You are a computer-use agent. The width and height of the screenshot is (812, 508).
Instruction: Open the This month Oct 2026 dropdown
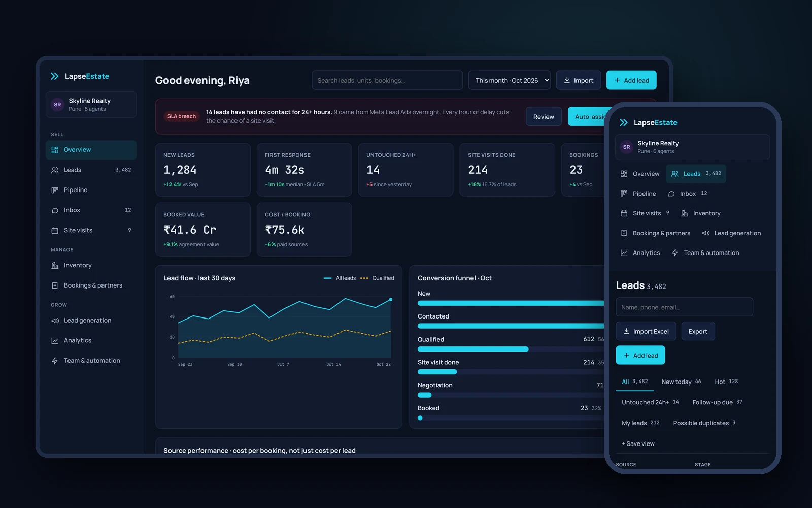[x=510, y=80]
